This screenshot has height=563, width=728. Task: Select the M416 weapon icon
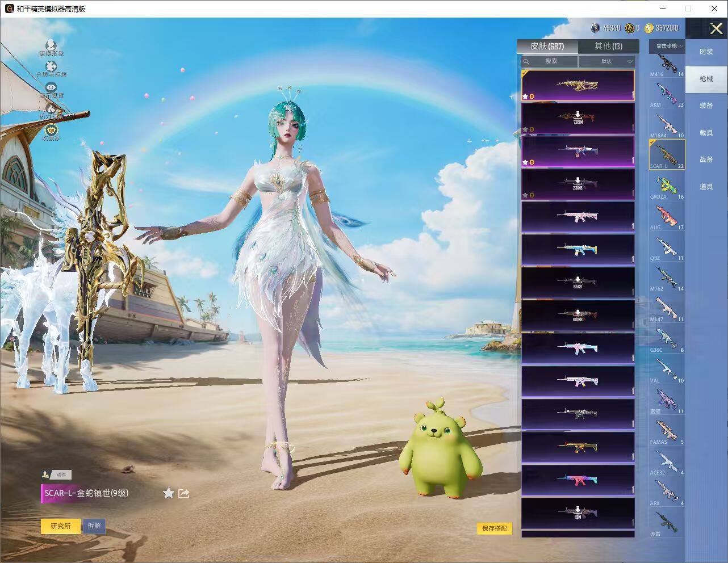pos(667,65)
